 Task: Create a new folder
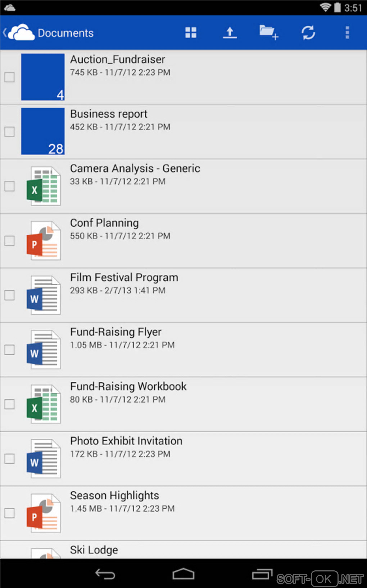coord(268,33)
